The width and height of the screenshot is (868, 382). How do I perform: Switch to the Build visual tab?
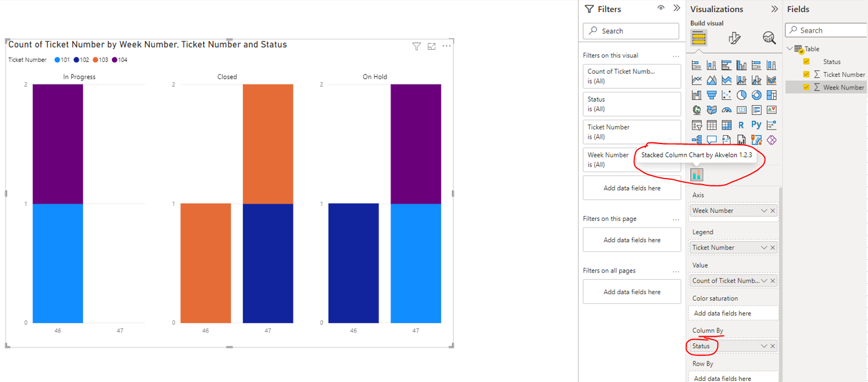coord(699,38)
